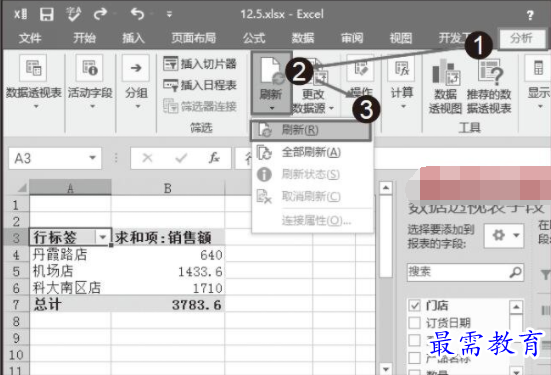This screenshot has height=375, width=551.
Task: Choose 刷新状态(S) menu entry
Action: click(312, 174)
